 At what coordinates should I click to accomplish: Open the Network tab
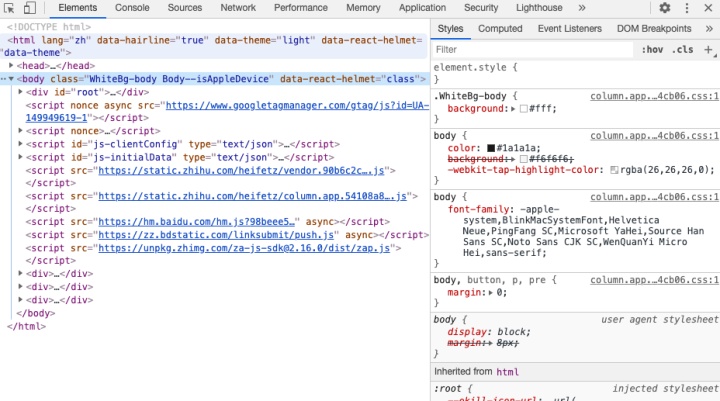pyautogui.click(x=238, y=8)
